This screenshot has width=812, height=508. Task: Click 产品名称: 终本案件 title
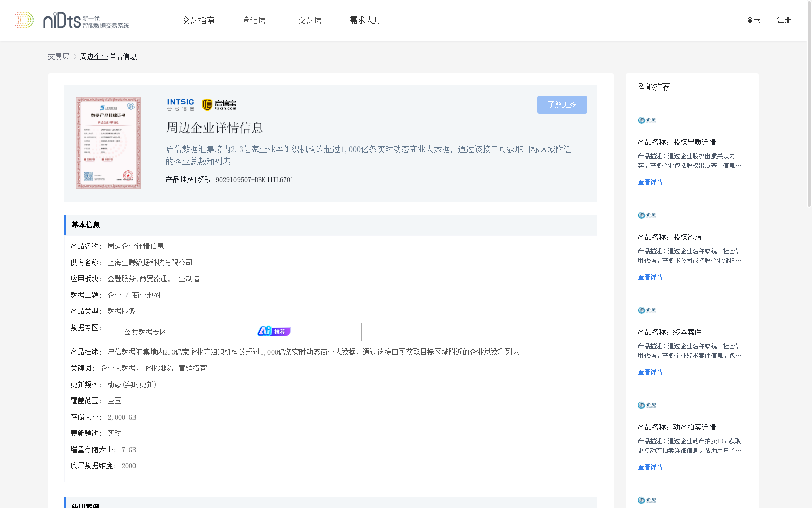pos(669,332)
